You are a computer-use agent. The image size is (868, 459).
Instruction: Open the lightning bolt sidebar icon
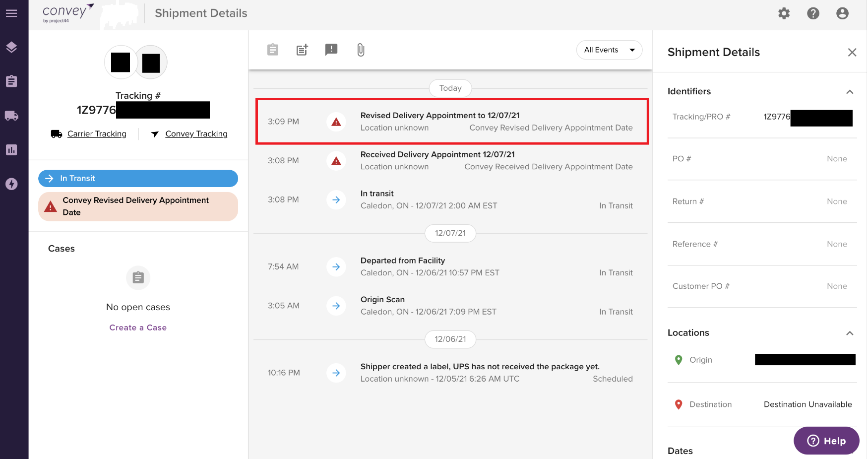point(11,184)
